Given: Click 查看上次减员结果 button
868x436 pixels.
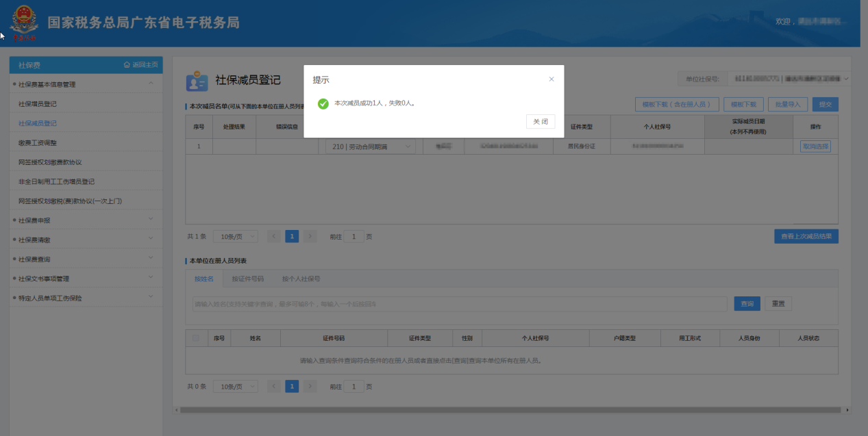Looking at the screenshot, I should [806, 236].
